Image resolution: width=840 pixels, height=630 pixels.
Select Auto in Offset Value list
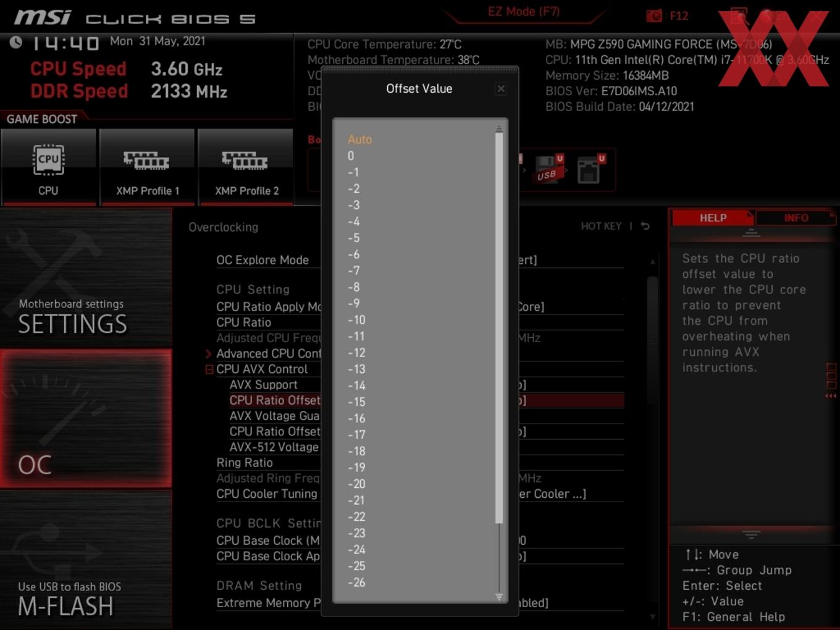[x=359, y=140]
